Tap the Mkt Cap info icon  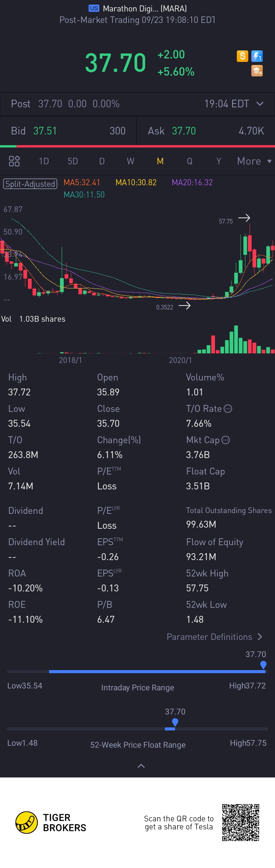[x=226, y=440]
